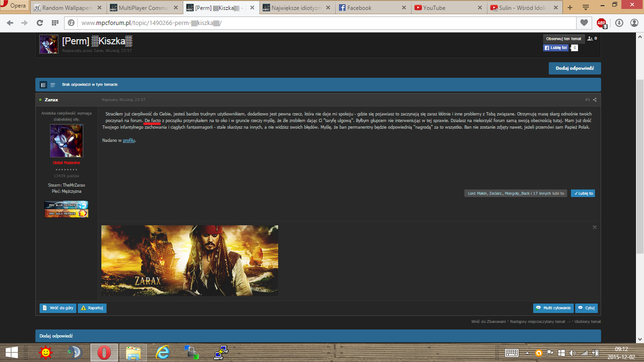Open the Adblock Plus extension
This screenshot has height=362, width=644.
[602, 23]
